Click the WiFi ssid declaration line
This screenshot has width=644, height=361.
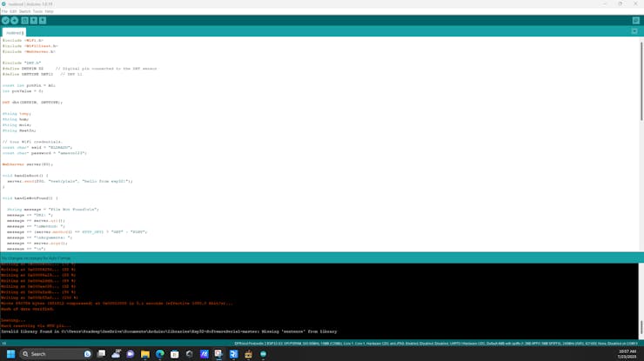37,147
